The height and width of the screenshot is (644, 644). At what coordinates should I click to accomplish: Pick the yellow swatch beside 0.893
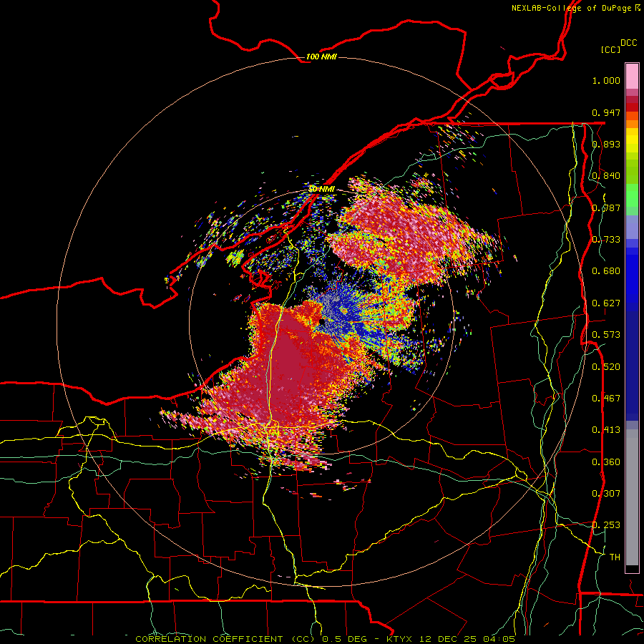(632, 144)
